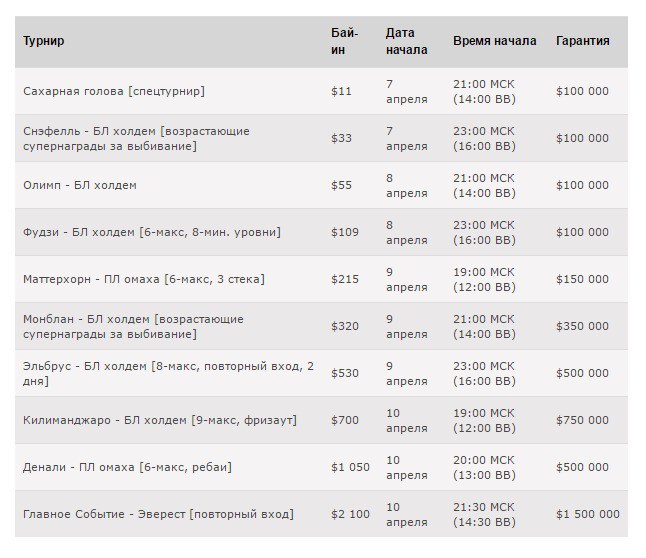The image size is (646, 558).
Task: Choose the "Фудзи - БЛ холдем" tournament name
Action: coord(151,232)
